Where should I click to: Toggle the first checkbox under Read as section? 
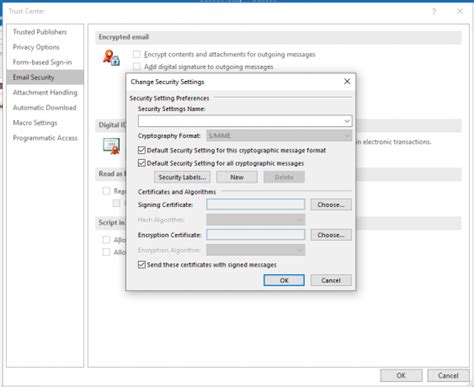click(x=106, y=191)
